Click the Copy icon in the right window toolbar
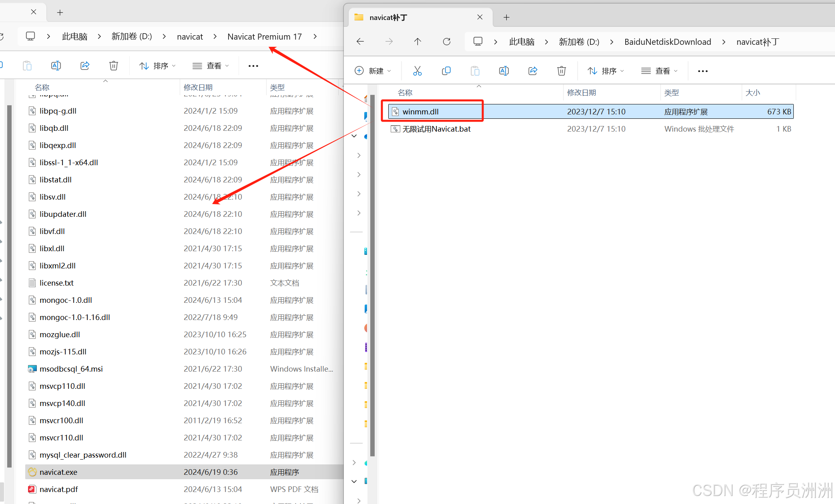The image size is (835, 504). pos(446,71)
